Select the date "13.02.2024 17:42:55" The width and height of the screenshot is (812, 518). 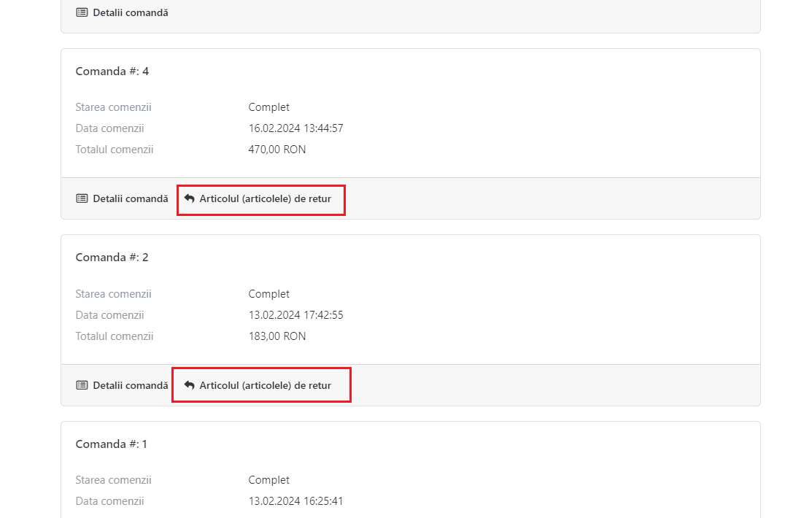click(295, 315)
